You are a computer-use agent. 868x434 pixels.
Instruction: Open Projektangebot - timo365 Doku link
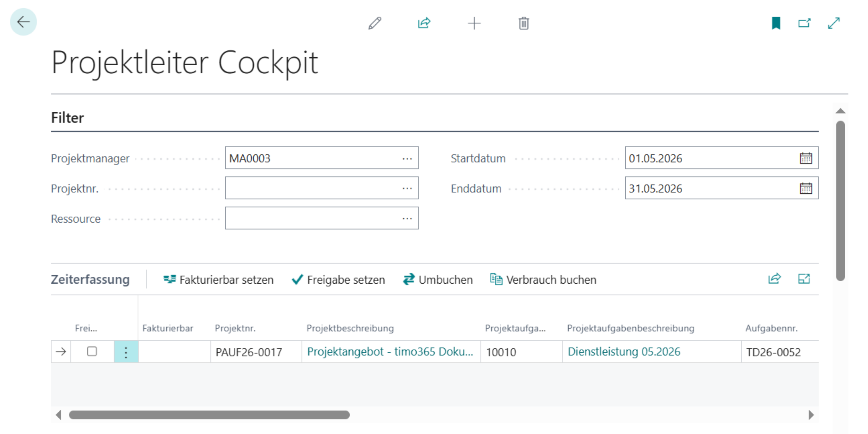click(390, 352)
